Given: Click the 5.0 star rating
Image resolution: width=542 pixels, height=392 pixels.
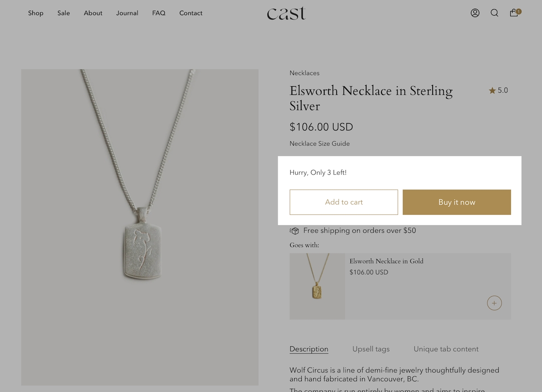Looking at the screenshot, I should tap(498, 90).
